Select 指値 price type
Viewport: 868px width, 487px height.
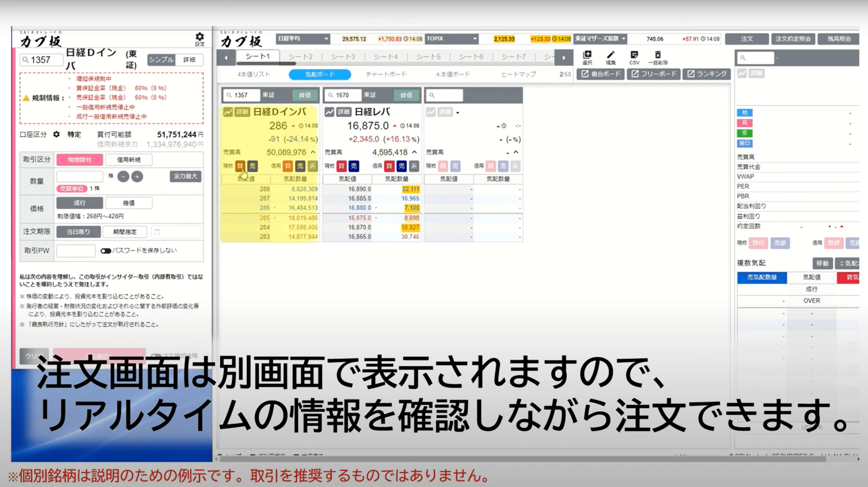129,203
